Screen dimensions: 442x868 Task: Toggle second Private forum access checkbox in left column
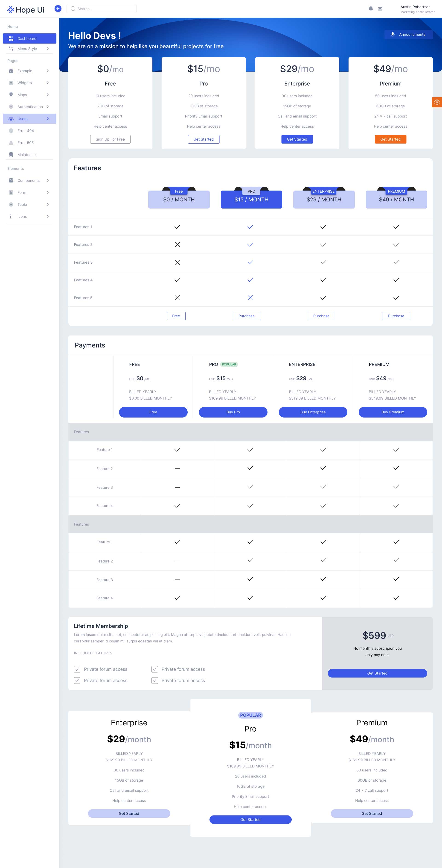click(77, 681)
